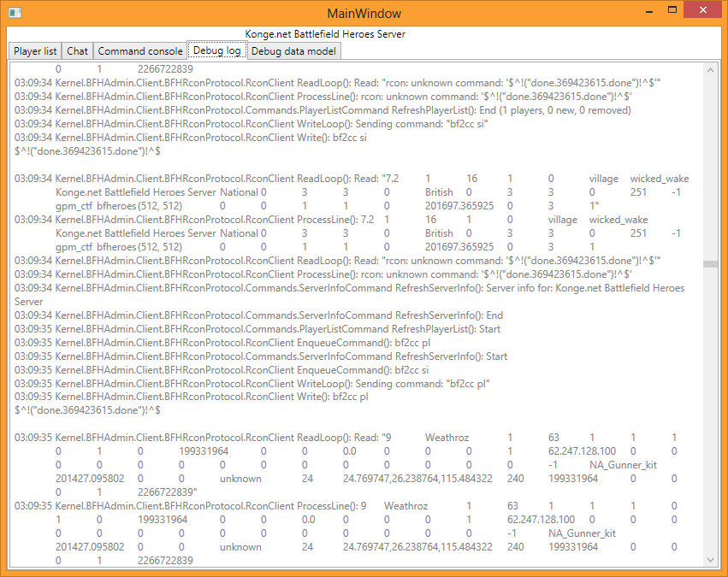The height and width of the screenshot is (577, 728).
Task: Click the log line ending "(1 players, 0 new, 0 removed)"
Action: 323,110
